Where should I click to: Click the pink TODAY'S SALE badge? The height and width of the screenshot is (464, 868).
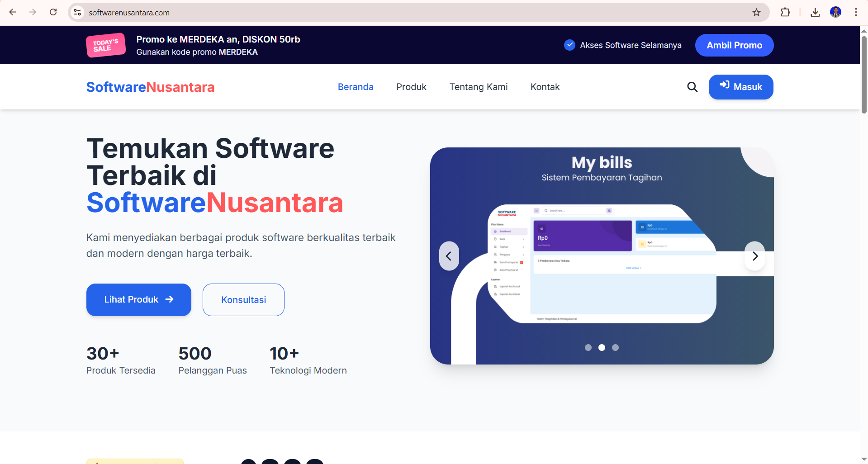105,45
